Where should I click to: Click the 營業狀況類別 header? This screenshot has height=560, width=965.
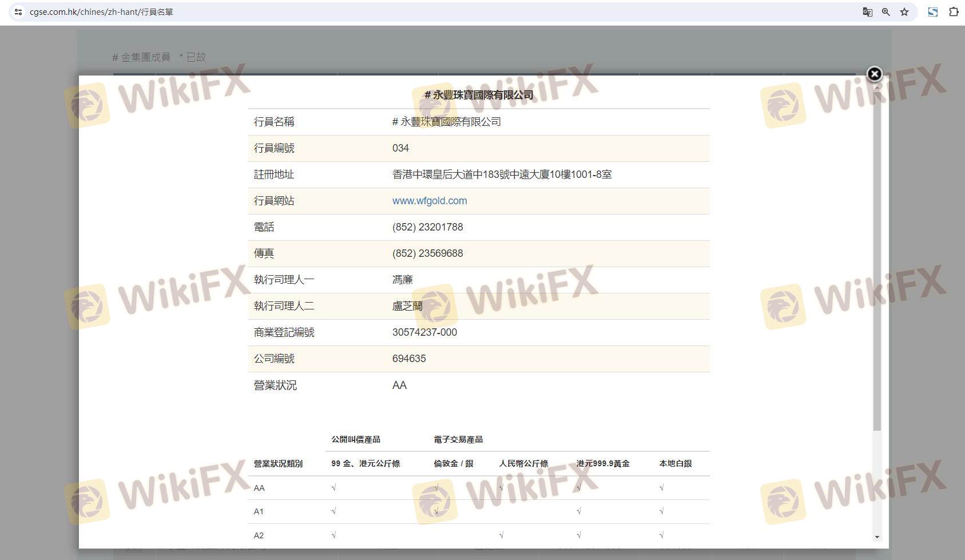click(278, 463)
